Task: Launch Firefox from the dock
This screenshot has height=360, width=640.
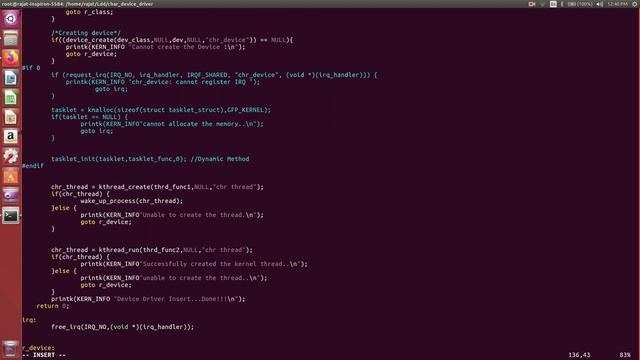Action: click(x=11, y=58)
